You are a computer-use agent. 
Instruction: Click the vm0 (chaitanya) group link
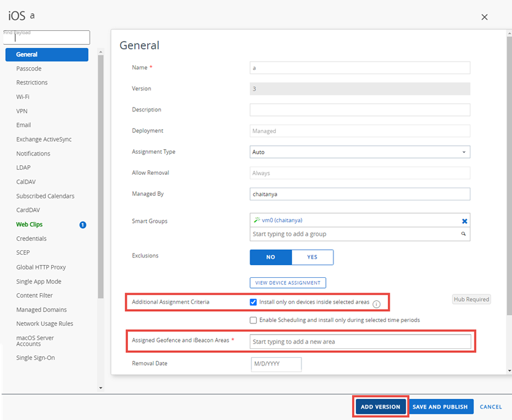(x=282, y=220)
